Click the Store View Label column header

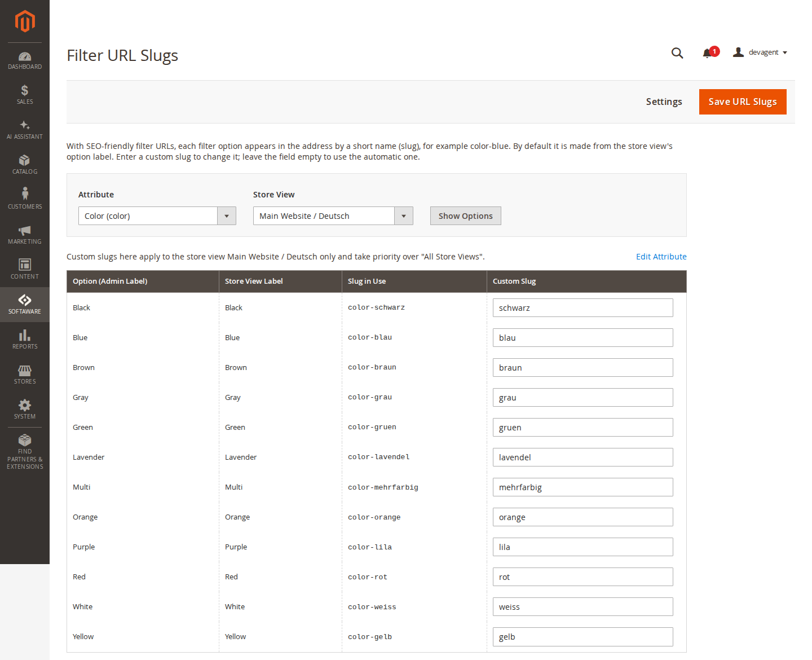pyautogui.click(x=280, y=281)
